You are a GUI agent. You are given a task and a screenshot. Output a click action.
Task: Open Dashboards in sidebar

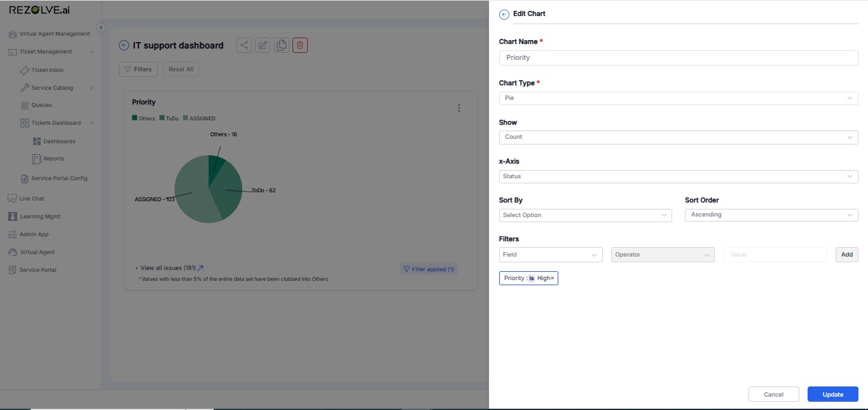point(59,141)
